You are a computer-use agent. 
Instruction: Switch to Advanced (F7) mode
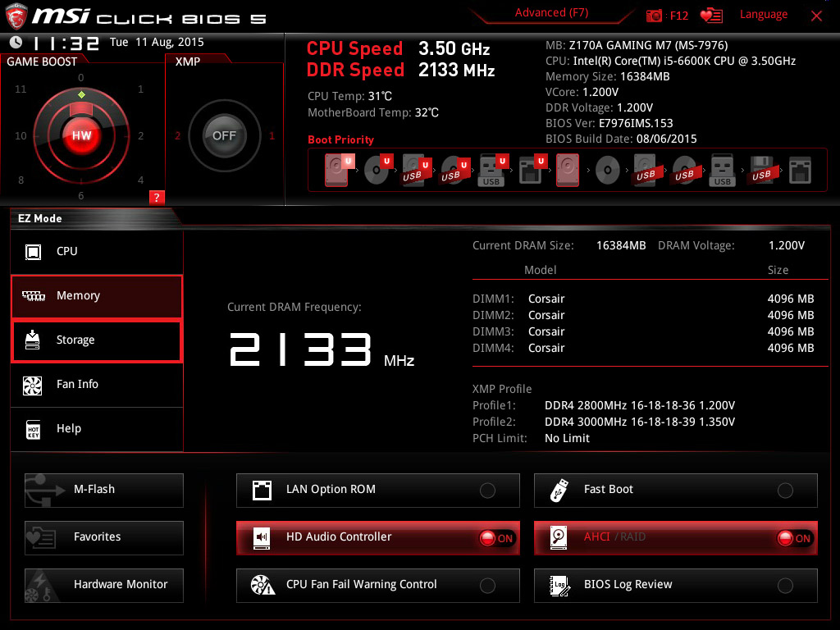(551, 13)
